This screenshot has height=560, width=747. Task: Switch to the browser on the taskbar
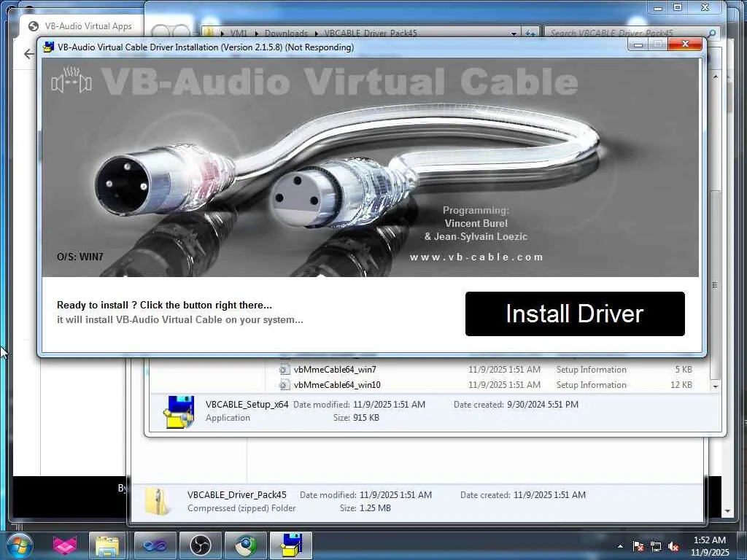pyautogui.click(x=245, y=545)
